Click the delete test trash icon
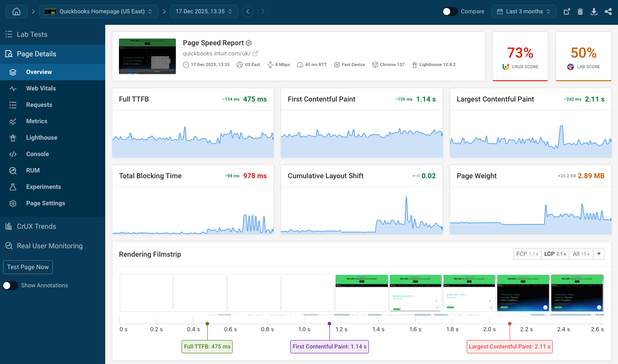This screenshot has width=618, height=364. [x=580, y=11]
